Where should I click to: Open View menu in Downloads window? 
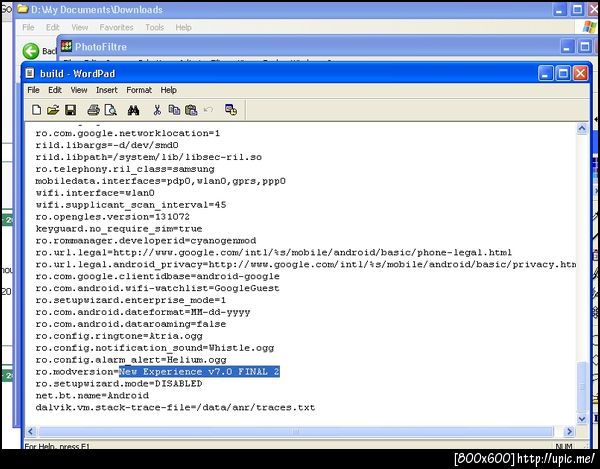80,27
